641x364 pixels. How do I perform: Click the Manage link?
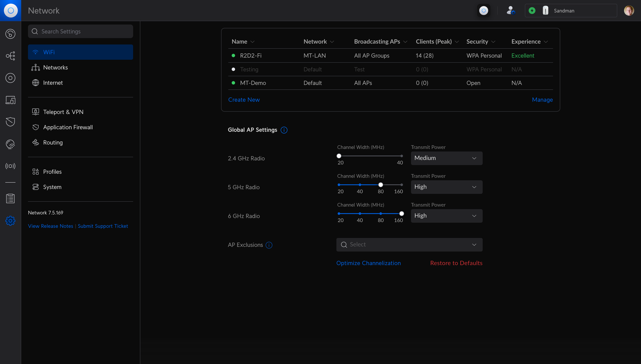coord(542,100)
